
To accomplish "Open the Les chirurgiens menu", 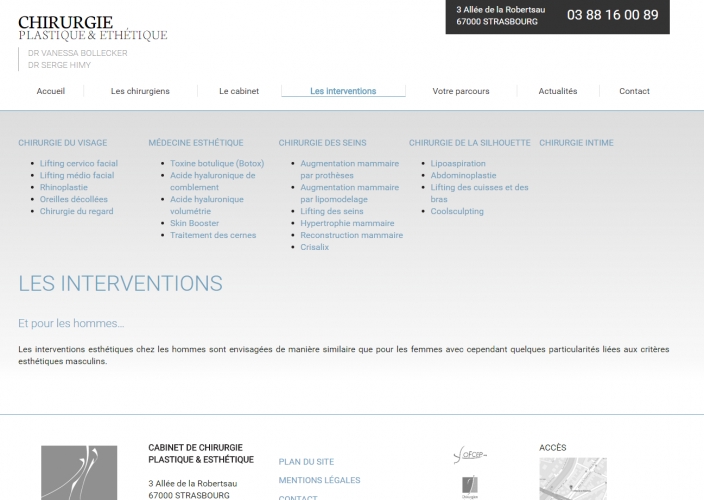I will click(x=140, y=91).
